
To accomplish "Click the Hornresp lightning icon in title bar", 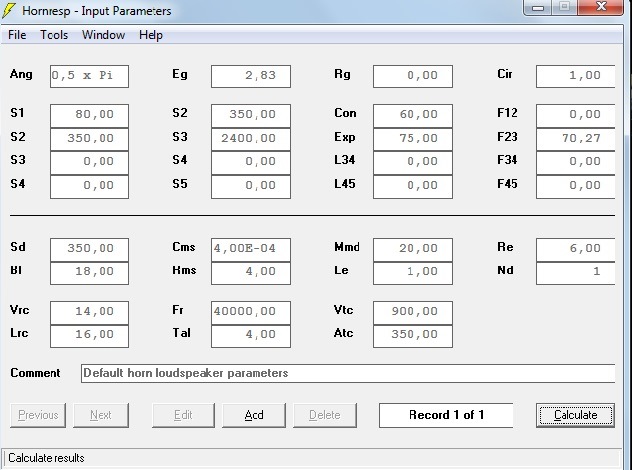I will tap(9, 10).
